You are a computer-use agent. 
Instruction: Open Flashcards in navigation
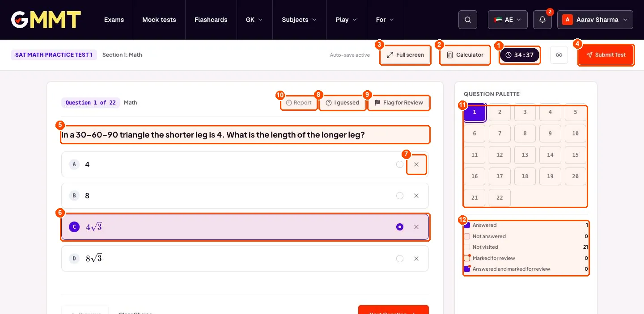211,20
